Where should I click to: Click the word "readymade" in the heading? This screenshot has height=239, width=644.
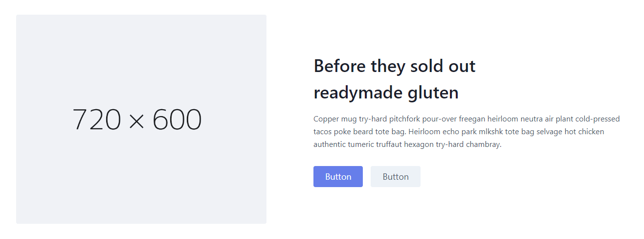358,93
